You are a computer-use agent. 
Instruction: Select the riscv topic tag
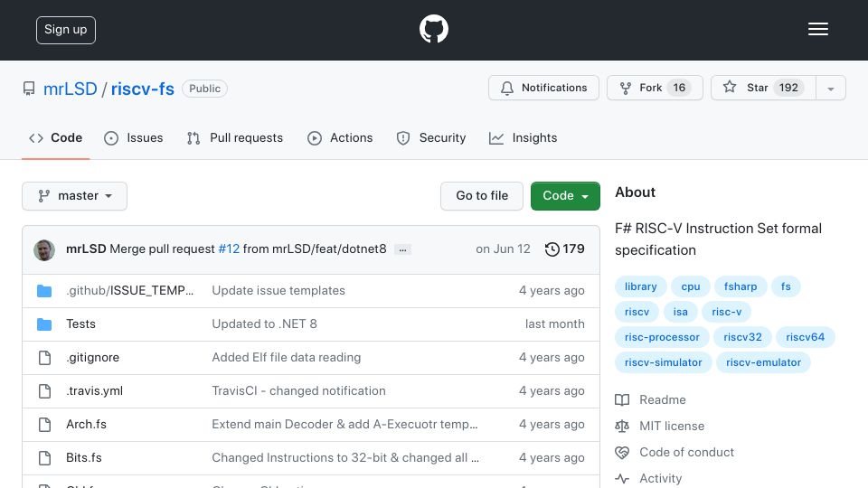(x=637, y=312)
